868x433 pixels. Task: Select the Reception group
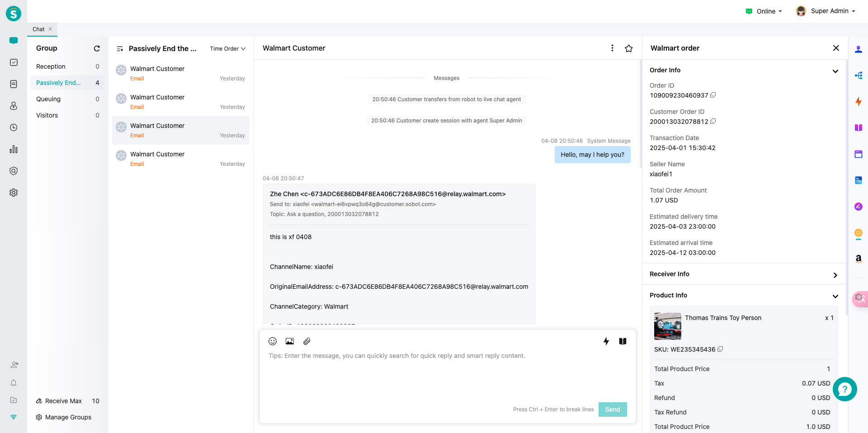click(x=68, y=66)
